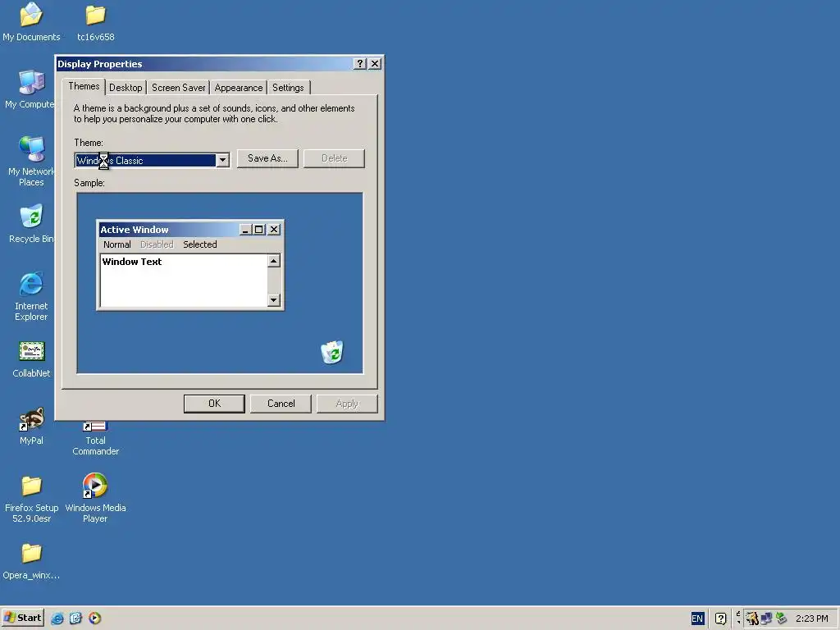
Task: Click the tray expand chevron
Action: tap(738, 618)
